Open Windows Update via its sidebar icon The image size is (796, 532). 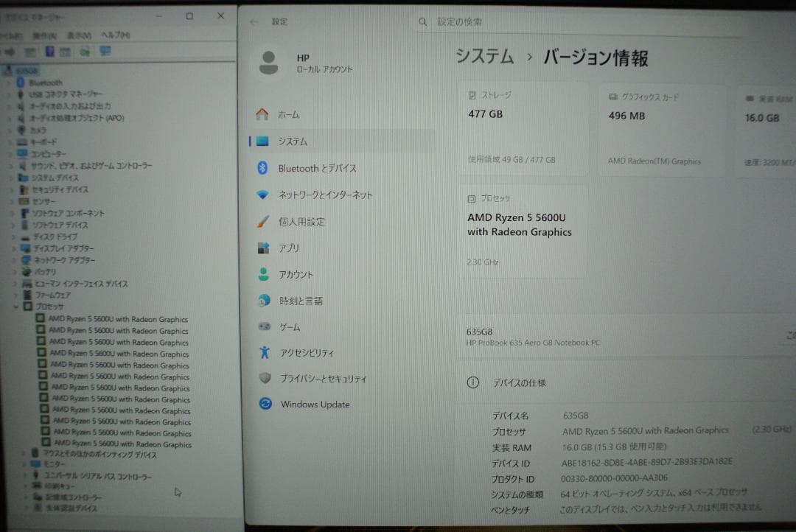point(265,404)
